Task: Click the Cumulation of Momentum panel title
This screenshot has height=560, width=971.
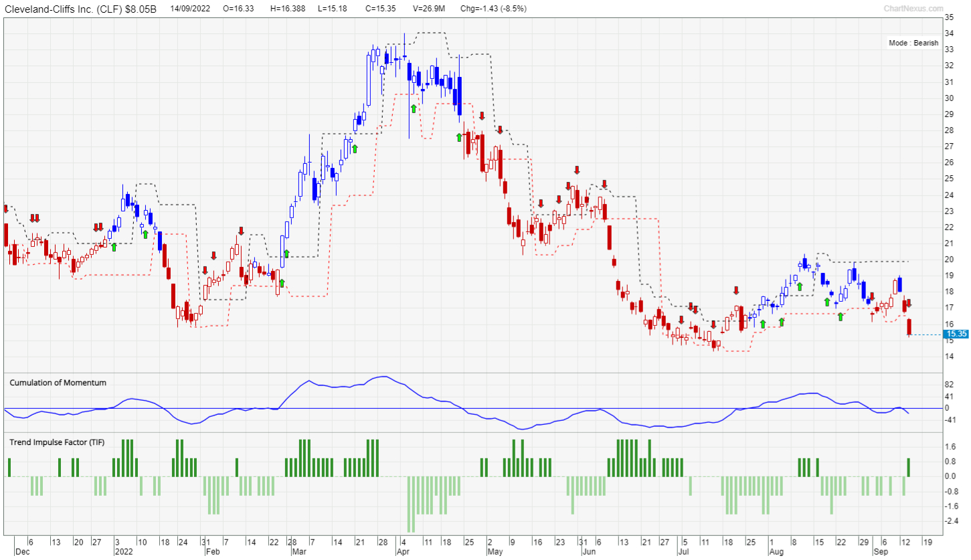Action: coord(58,382)
